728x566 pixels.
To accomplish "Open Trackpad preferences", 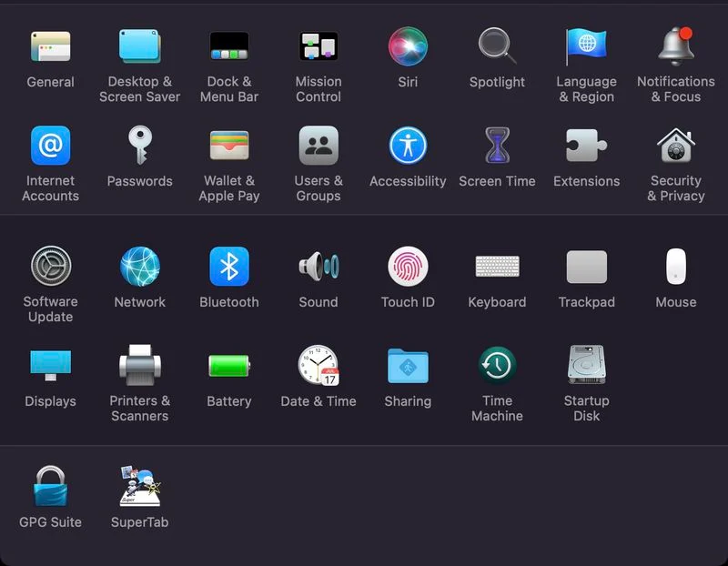I will tap(586, 267).
